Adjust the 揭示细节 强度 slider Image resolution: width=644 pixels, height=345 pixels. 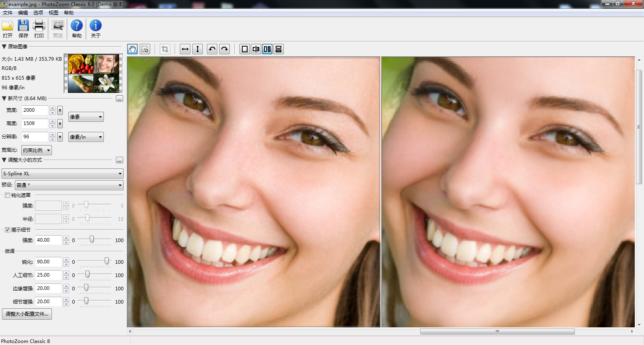point(92,240)
